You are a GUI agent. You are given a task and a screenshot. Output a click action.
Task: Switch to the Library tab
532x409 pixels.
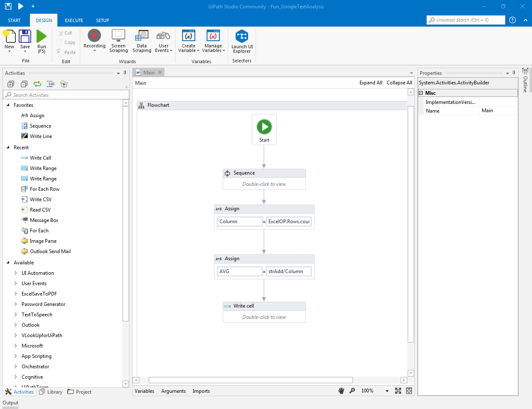51,392
